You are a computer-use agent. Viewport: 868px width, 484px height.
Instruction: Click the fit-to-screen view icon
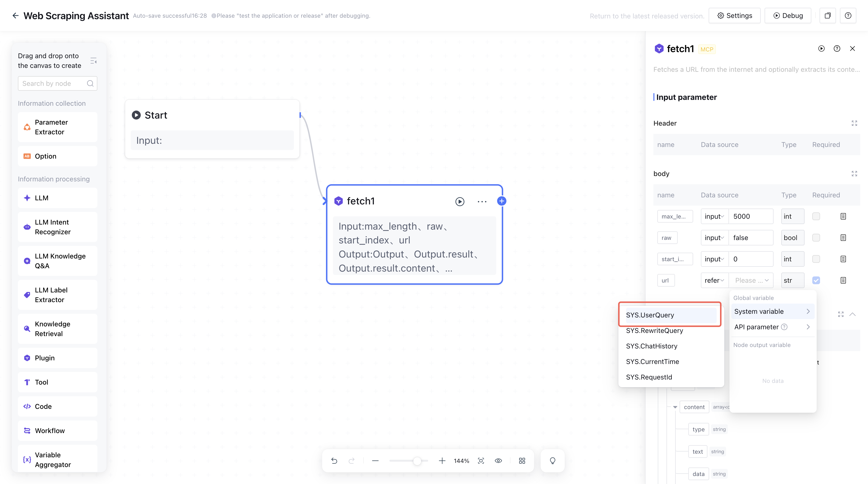click(x=481, y=461)
